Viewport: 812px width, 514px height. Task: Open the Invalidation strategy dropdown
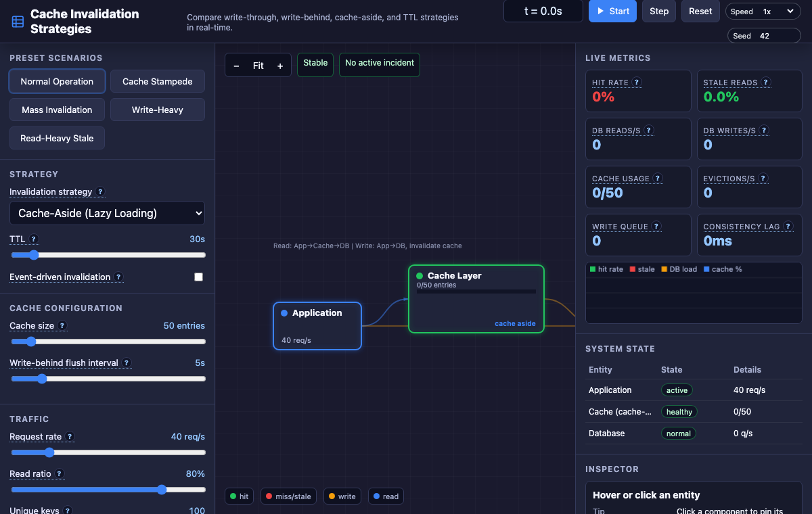[107, 213]
